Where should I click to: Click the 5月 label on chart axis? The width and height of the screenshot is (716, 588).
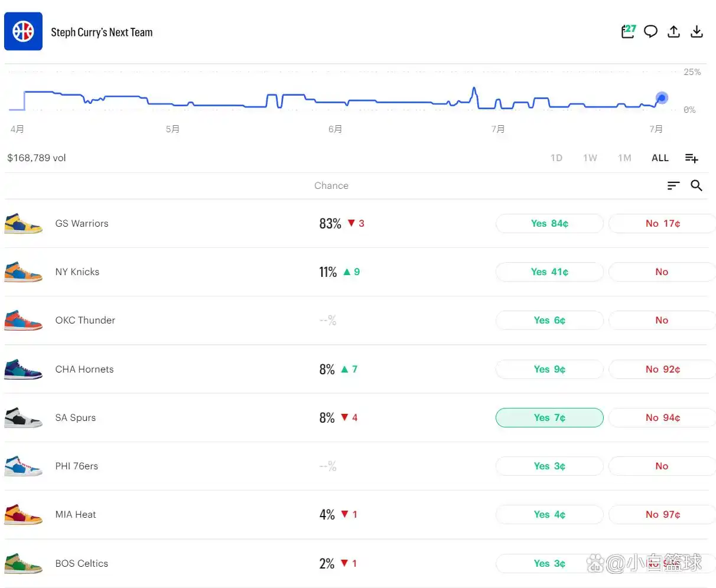pyautogui.click(x=173, y=129)
